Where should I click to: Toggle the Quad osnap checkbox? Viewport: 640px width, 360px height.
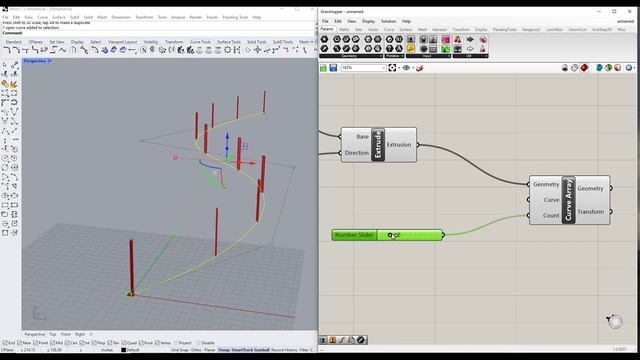point(124,343)
